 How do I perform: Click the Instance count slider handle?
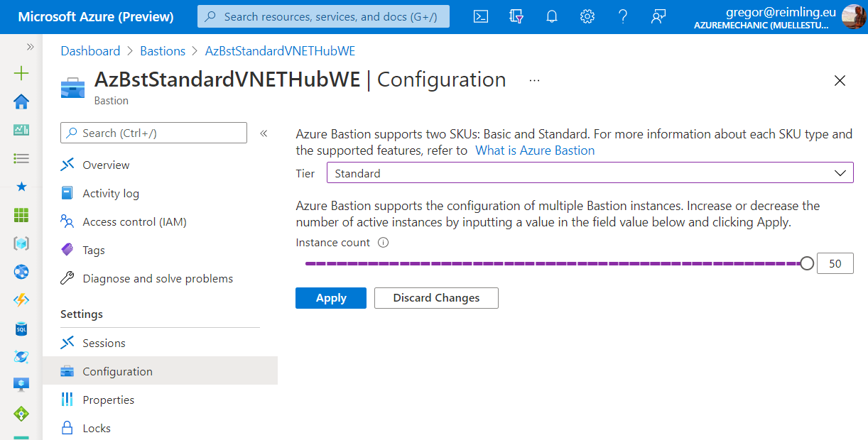click(807, 263)
